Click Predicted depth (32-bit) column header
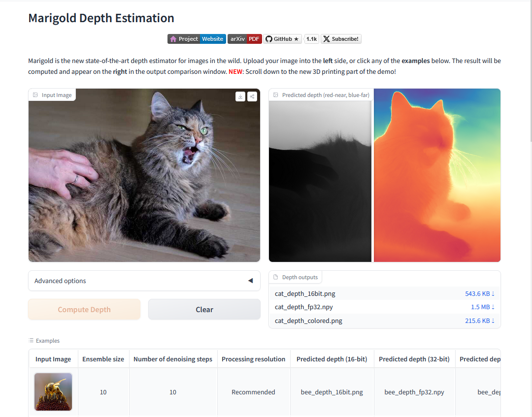 pyautogui.click(x=414, y=359)
